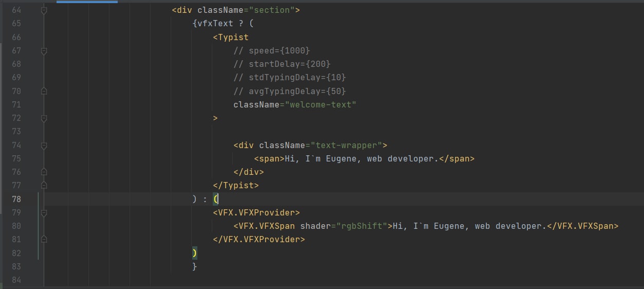Click the opening VFX.VFXSpan tag name
This screenshot has height=289, width=644.
click(x=267, y=226)
